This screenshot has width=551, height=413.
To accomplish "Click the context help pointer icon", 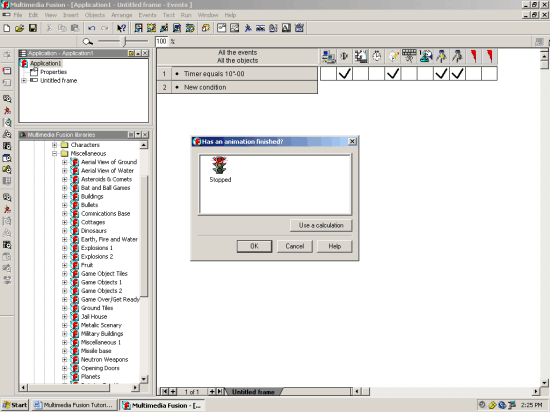I will [121, 28].
